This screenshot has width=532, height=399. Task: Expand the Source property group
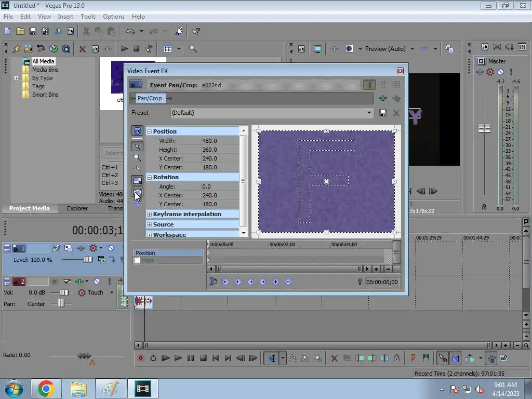(x=149, y=224)
